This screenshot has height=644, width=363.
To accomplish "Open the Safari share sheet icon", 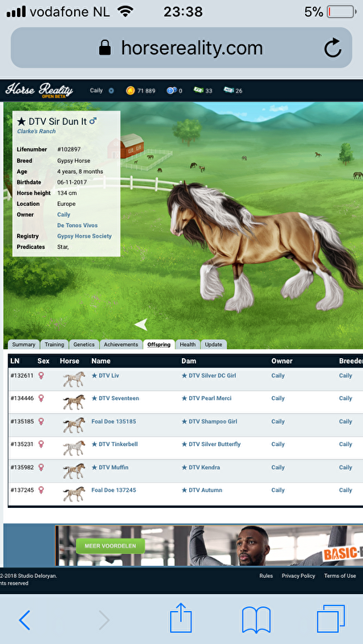I will (x=181, y=617).
